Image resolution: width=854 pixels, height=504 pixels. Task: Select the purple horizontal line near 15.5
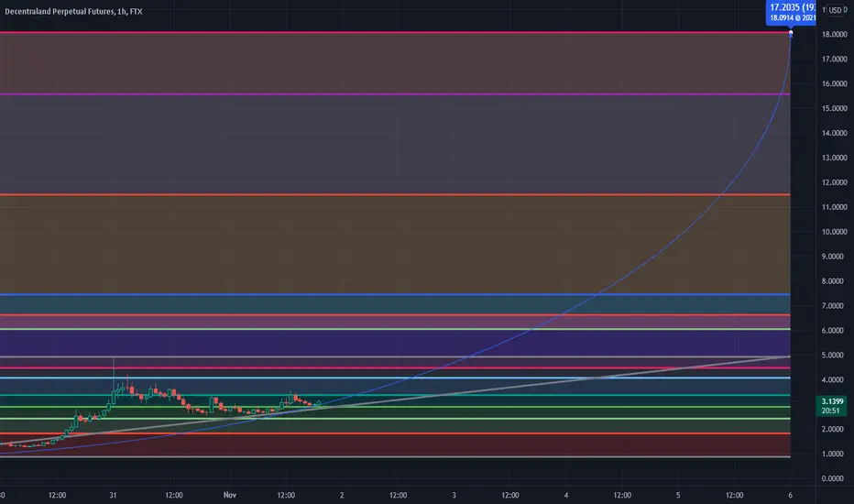point(395,94)
